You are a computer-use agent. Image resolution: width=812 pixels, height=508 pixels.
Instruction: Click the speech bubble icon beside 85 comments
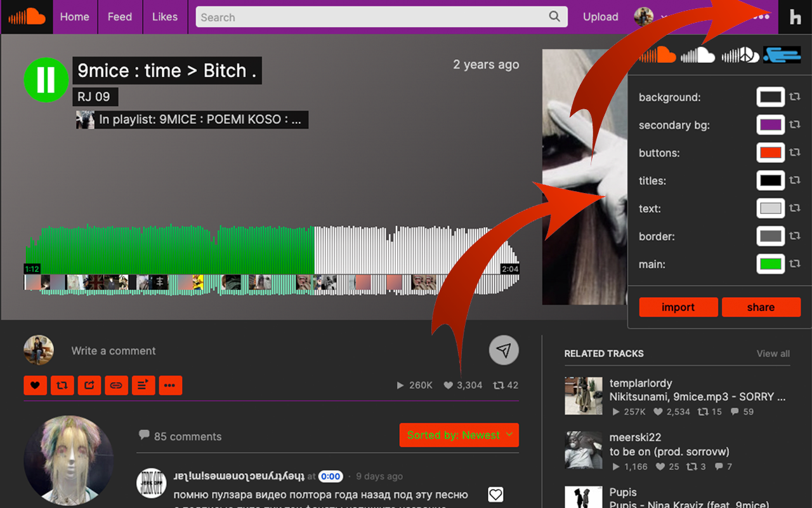(x=144, y=436)
